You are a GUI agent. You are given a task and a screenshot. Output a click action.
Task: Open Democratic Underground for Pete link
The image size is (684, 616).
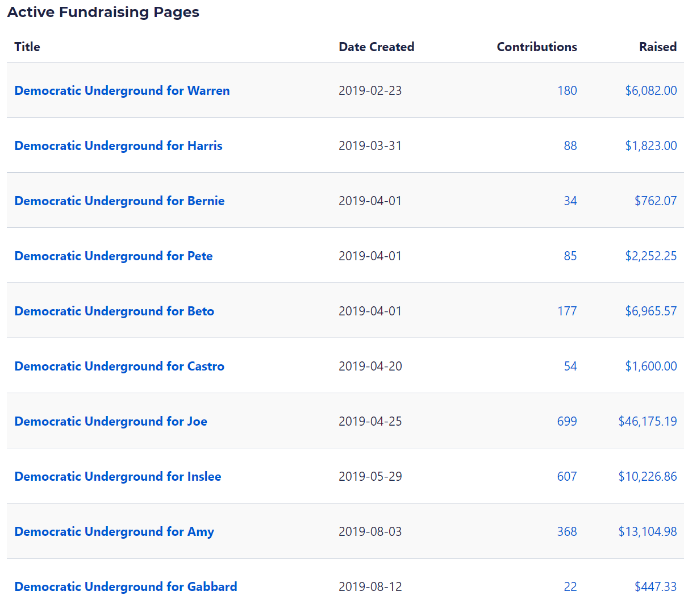pos(114,256)
